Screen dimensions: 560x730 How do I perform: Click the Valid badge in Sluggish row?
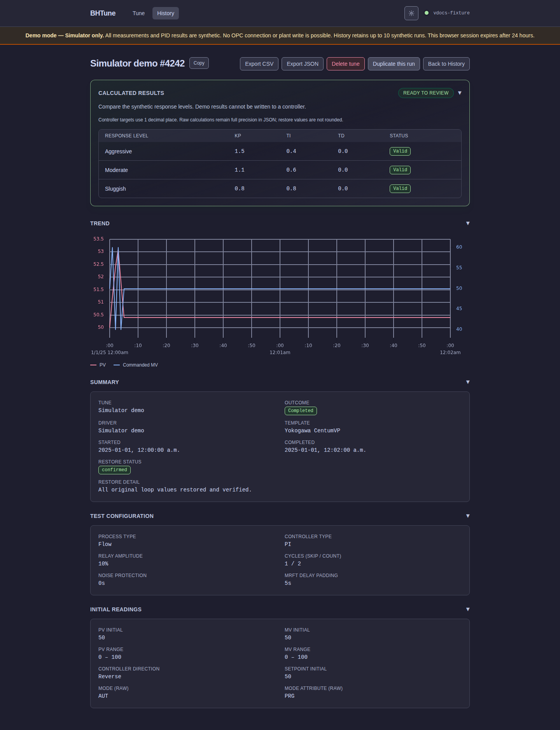(x=400, y=189)
